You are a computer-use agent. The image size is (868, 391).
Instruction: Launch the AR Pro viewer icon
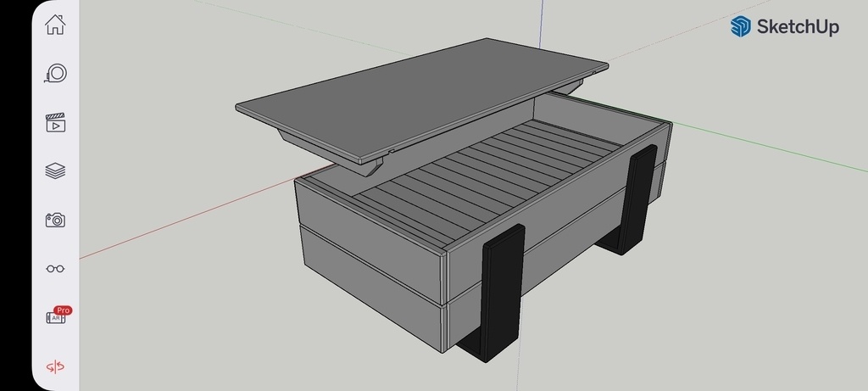pyautogui.click(x=58, y=316)
